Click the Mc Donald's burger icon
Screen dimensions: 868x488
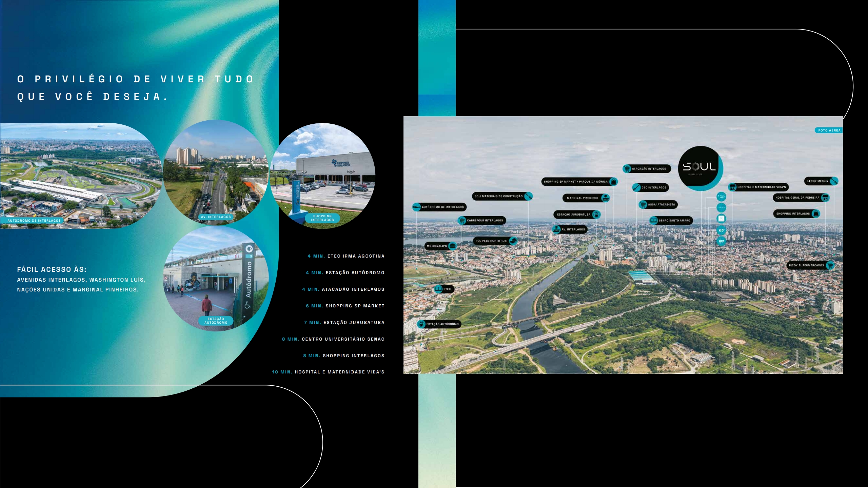[452, 246]
